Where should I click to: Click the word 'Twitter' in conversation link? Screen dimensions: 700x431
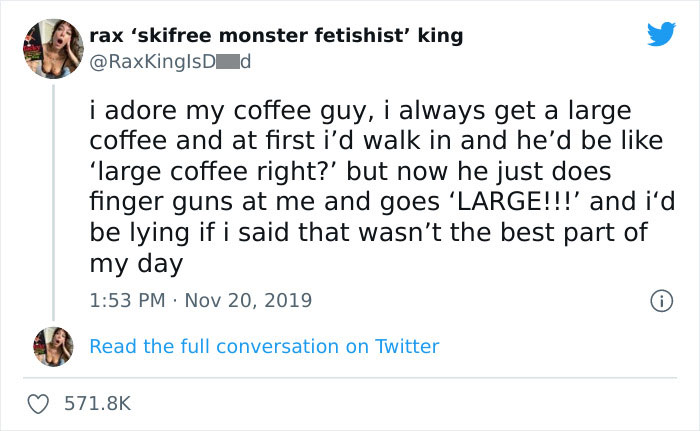[x=406, y=346]
